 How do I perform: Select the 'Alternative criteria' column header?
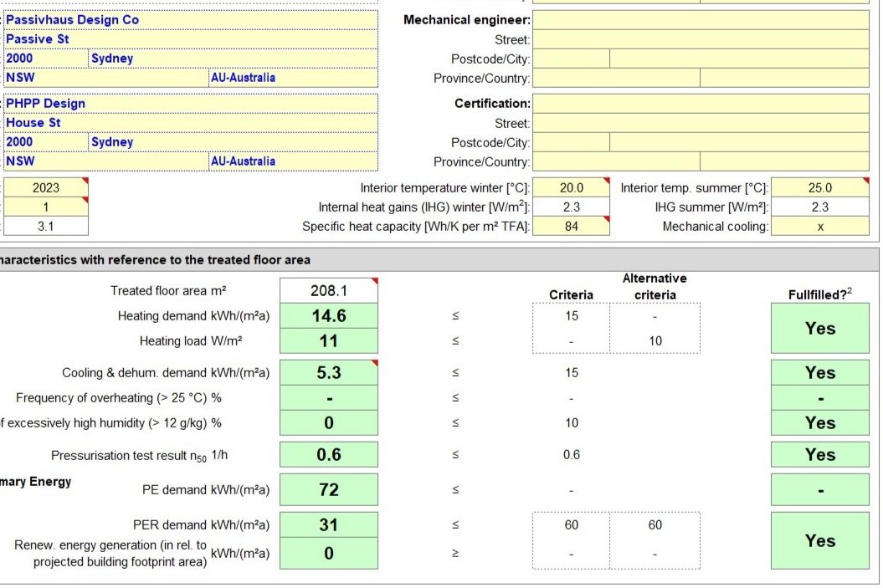tap(655, 286)
